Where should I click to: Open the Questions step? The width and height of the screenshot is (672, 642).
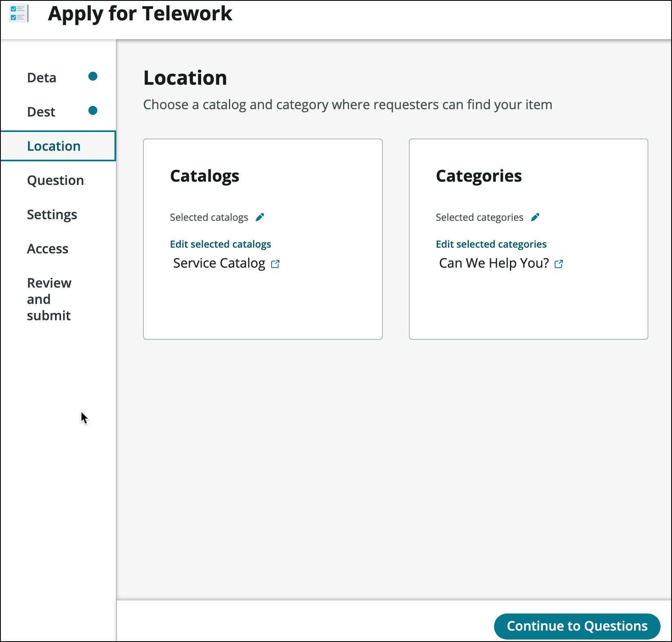56,180
